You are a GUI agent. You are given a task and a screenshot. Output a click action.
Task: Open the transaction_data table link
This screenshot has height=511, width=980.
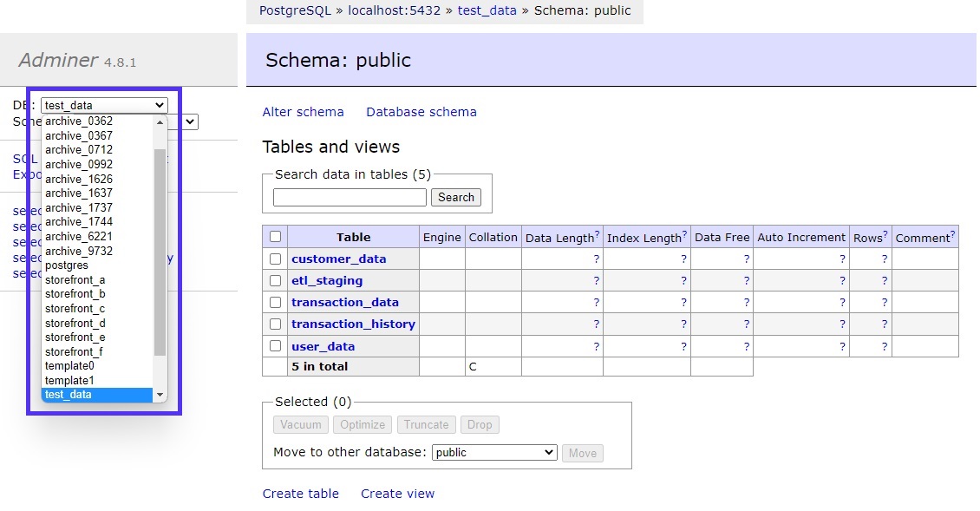[x=345, y=303]
